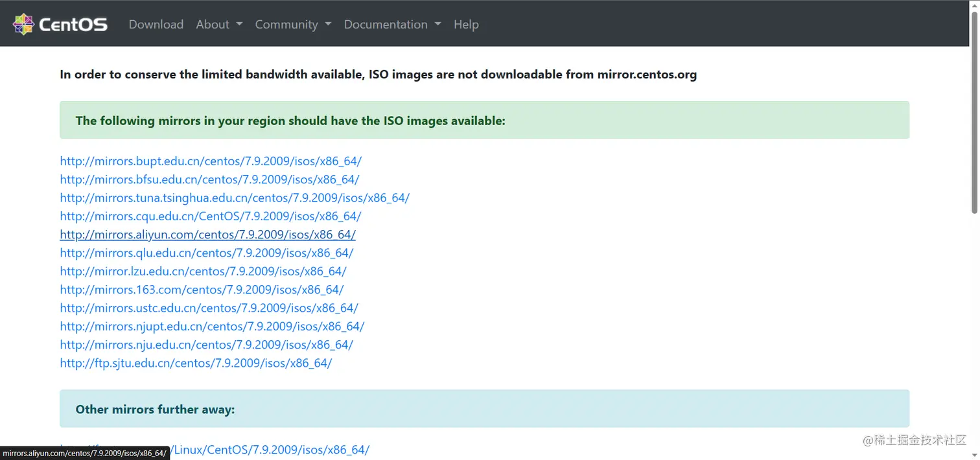Open the mirrors.bupt.edu.cn mirror link

pos(211,161)
